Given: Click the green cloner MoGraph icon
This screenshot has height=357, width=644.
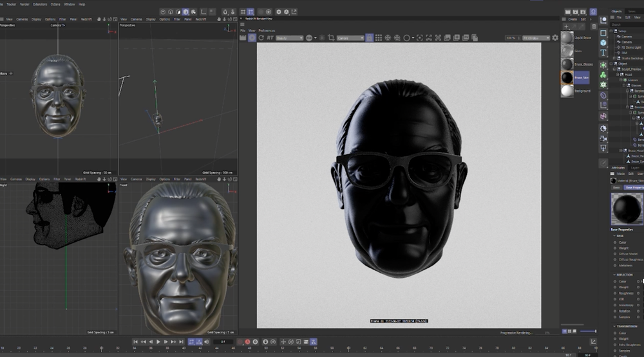Looking at the screenshot, I should click(x=603, y=75).
